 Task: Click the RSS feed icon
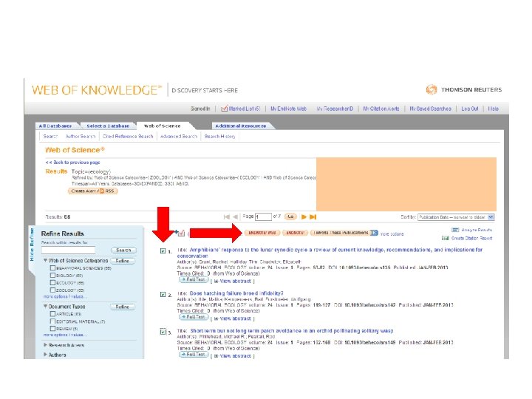pos(102,191)
